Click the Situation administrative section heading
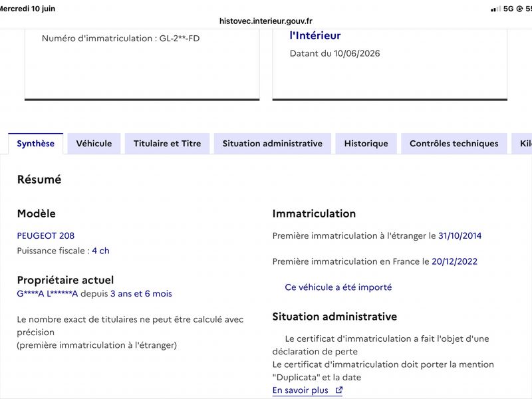The image size is (532, 399). [334, 317]
